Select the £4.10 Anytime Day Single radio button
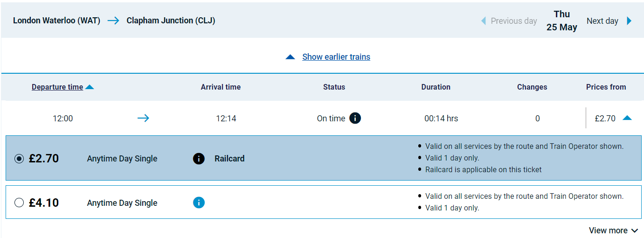Viewport: 644px width, 238px height. point(19,203)
